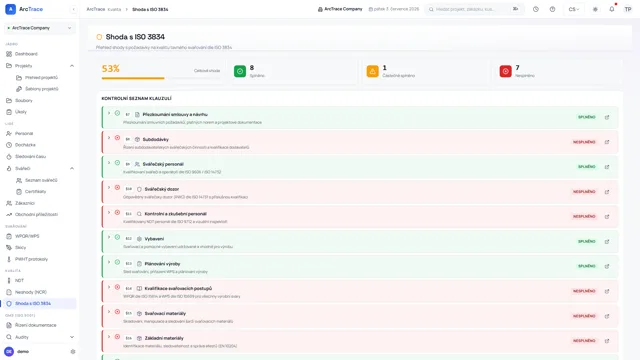Click the Základní materiály clause title
The image size is (640, 360).
pos(164,338)
